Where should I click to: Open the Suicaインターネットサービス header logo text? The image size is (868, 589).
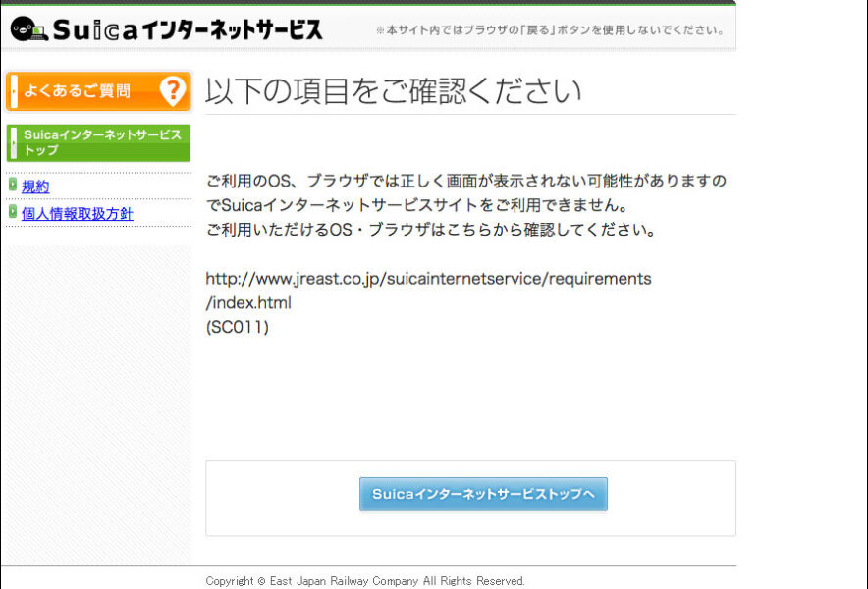[x=188, y=29]
